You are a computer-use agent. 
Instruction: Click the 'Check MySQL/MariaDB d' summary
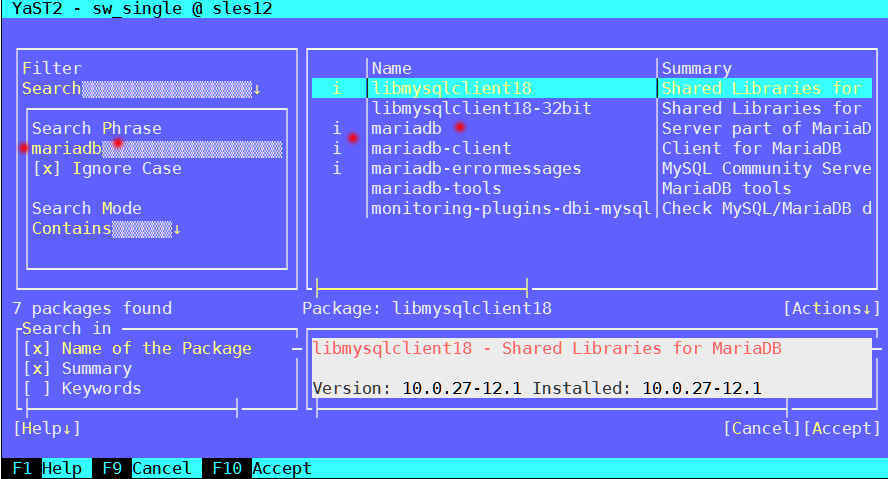767,208
